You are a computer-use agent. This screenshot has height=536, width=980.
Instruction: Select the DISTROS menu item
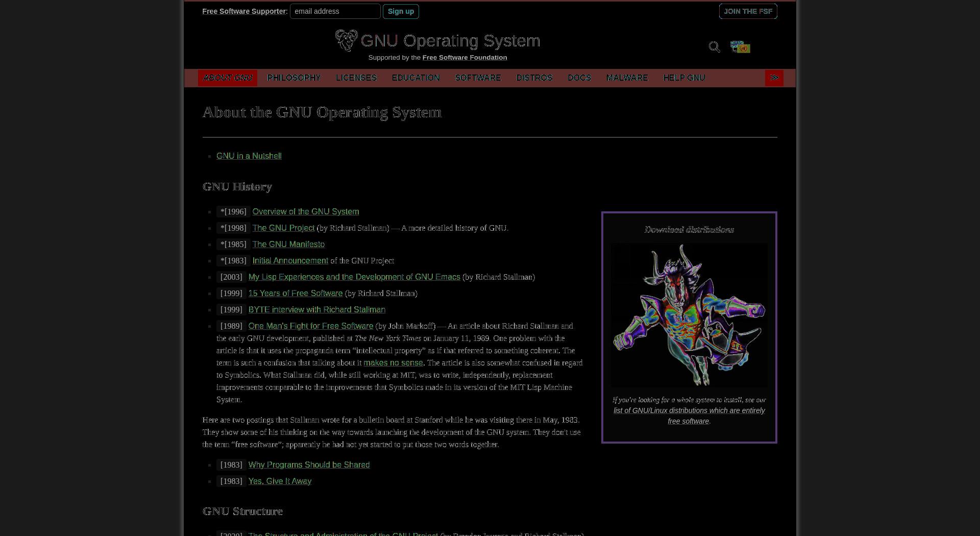(534, 78)
